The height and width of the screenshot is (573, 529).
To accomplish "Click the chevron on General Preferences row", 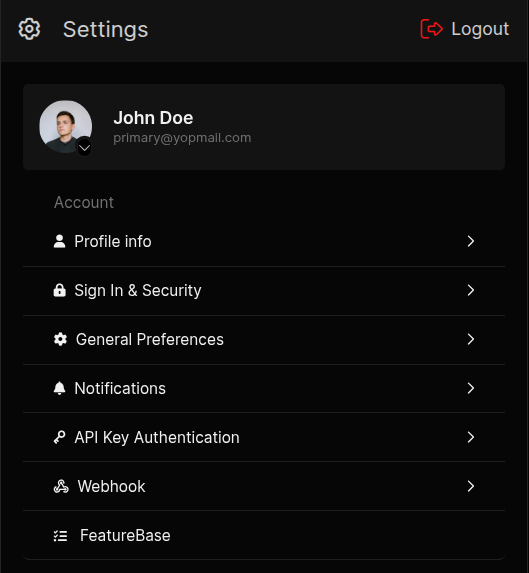I will (471, 339).
